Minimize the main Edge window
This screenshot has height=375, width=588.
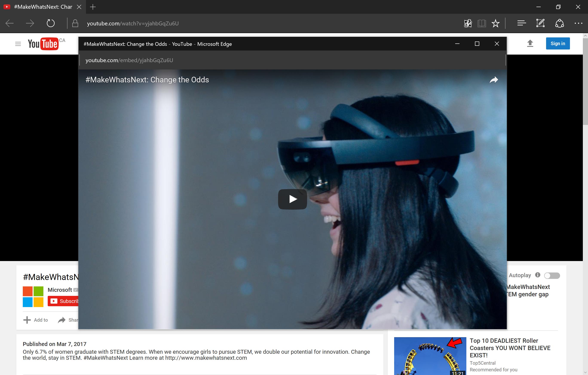[x=538, y=7]
